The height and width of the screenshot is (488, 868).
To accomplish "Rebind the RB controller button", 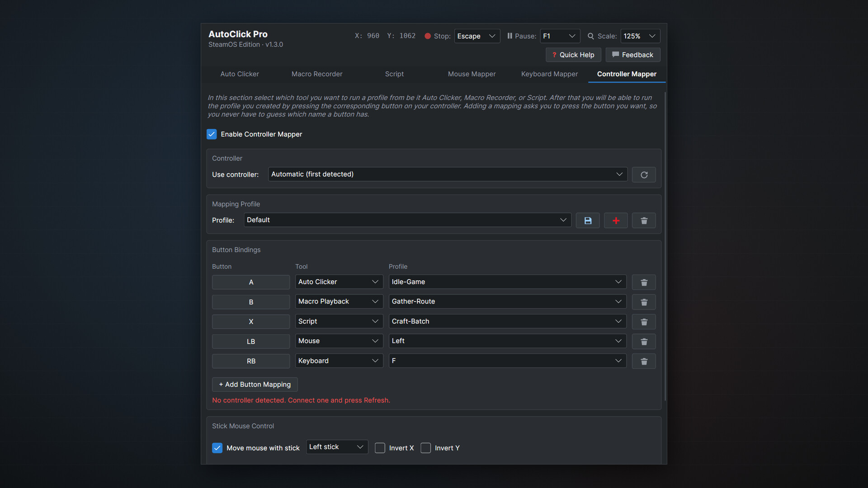I will [x=251, y=361].
